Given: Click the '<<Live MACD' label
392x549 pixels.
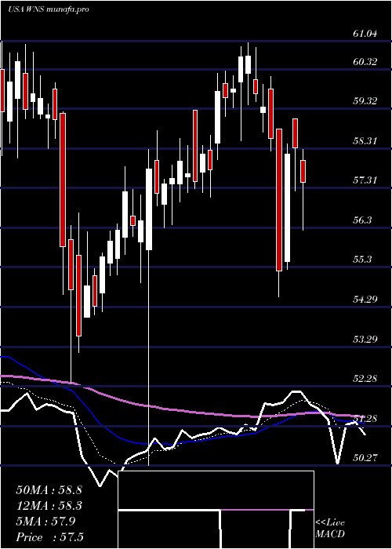Looking at the screenshot, I should [x=330, y=529].
